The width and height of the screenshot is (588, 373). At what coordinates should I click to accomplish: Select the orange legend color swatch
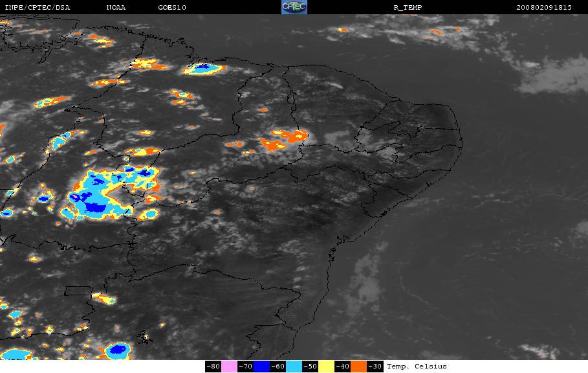(x=358, y=367)
